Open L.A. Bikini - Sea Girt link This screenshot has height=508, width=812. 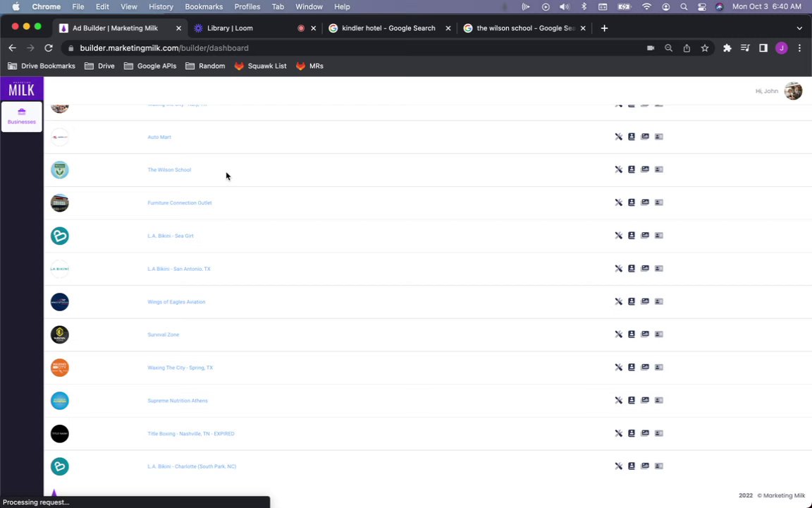(171, 236)
